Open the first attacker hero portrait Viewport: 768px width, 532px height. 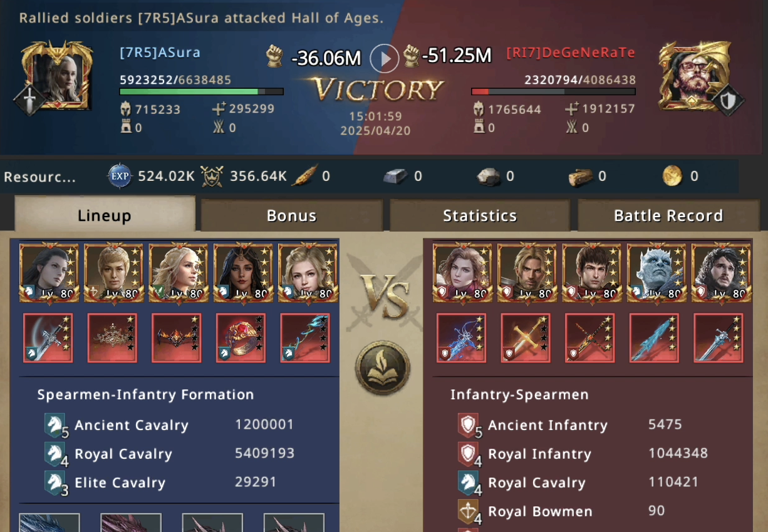(49, 273)
